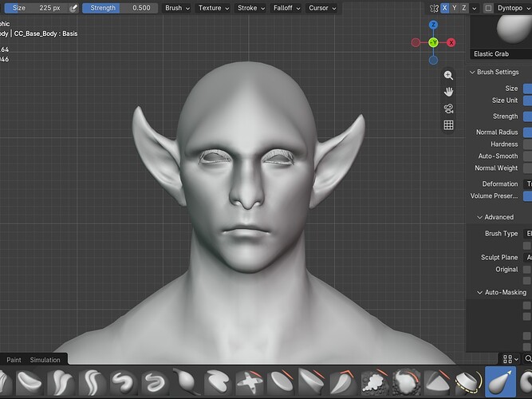Collapse the Advanced section
Viewport: 532px width, 399px height.
coord(479,217)
